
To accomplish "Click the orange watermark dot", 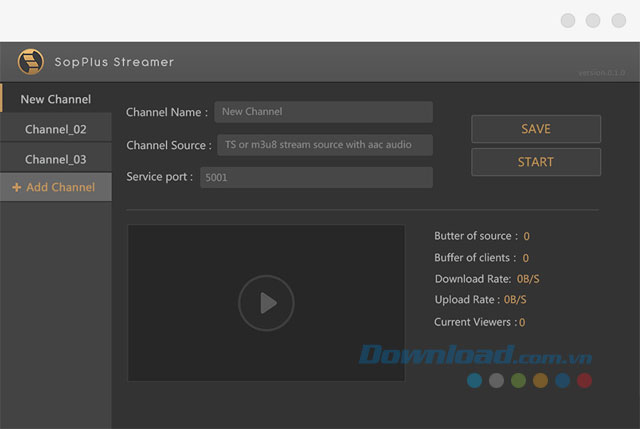I will pyautogui.click(x=540, y=381).
